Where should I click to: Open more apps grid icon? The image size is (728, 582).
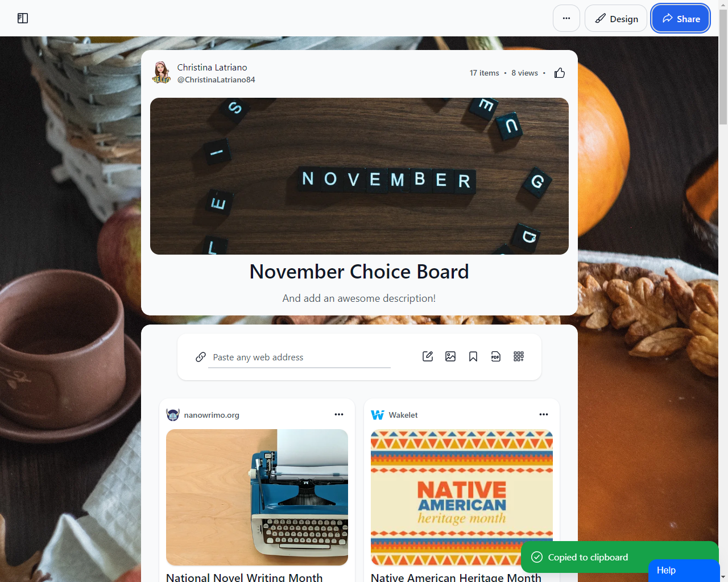pos(519,356)
